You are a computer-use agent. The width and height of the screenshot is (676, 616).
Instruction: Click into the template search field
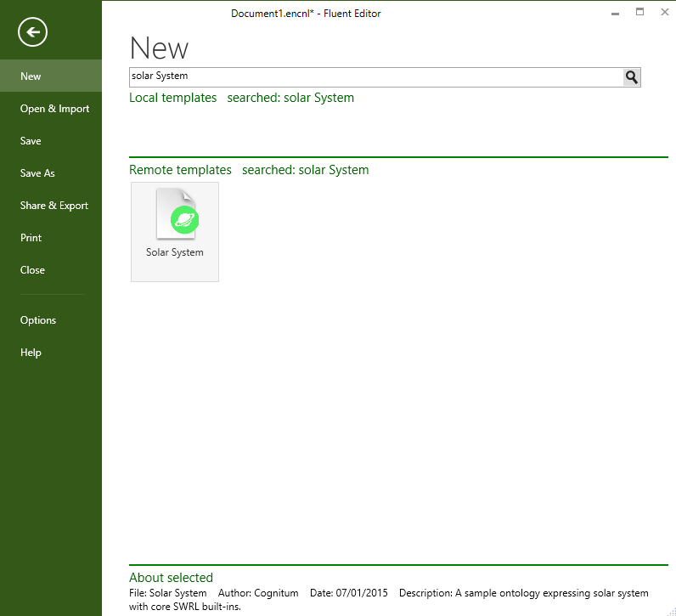376,77
